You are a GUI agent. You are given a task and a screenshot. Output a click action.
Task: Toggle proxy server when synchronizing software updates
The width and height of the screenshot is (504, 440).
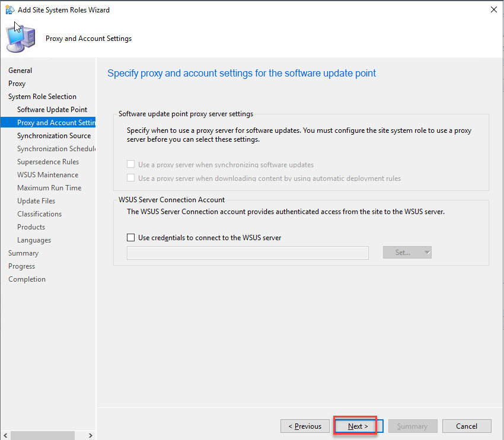coord(131,165)
